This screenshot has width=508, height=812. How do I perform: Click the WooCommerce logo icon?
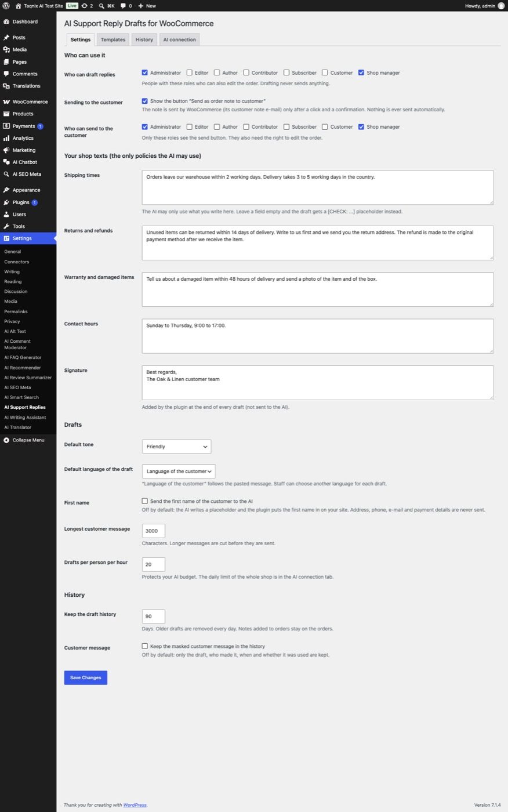click(x=6, y=102)
